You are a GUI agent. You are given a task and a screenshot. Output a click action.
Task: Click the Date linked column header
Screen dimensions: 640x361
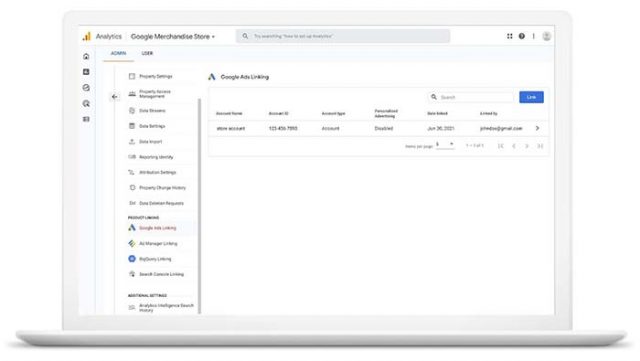point(437,114)
